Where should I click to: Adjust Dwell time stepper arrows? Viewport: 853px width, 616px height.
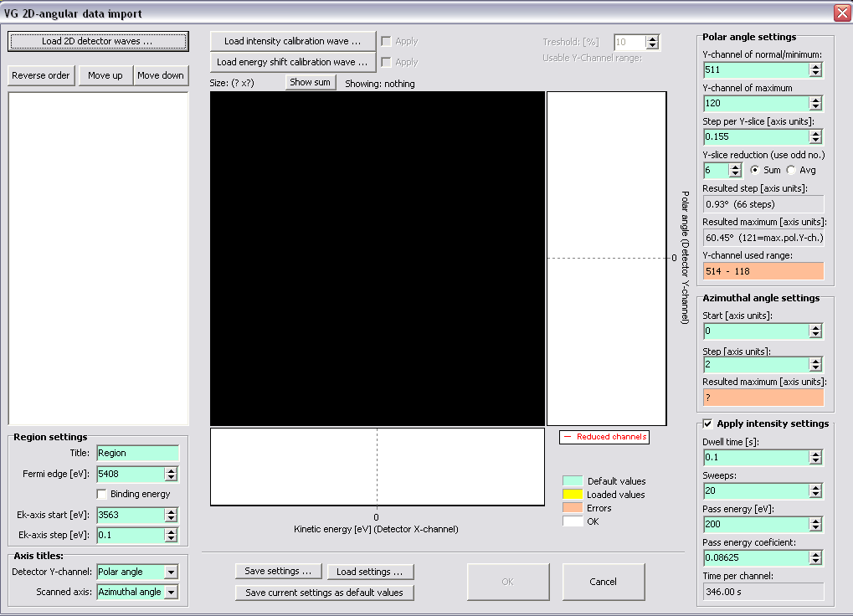pos(815,457)
